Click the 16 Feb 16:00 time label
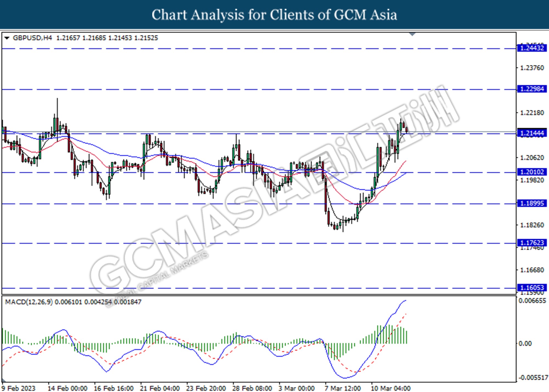Screen dimensions: 549x392 tap(114, 388)
